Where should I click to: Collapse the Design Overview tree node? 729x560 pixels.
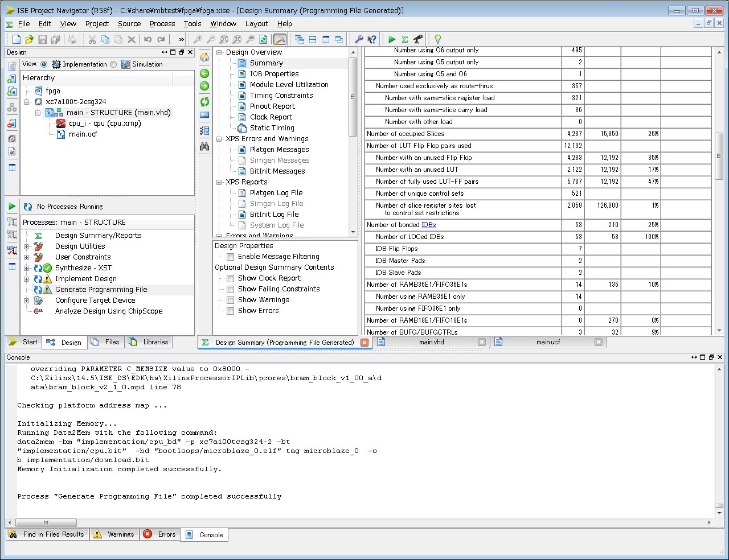(219, 52)
